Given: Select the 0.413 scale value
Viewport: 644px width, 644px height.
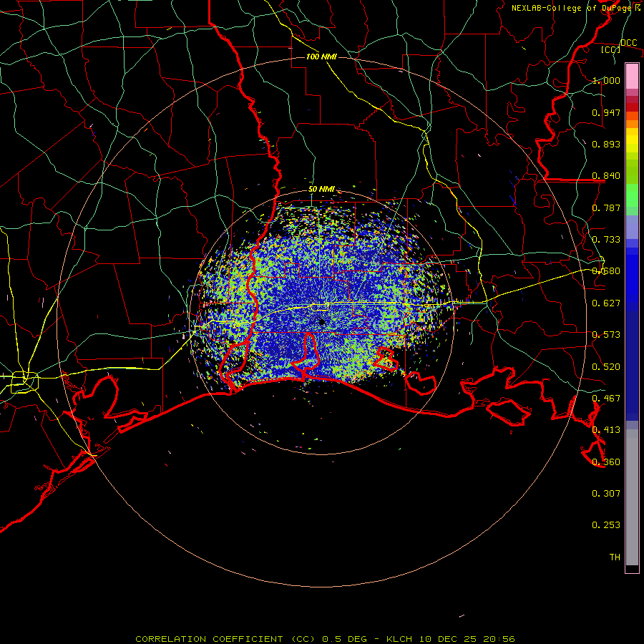Looking at the screenshot, I should (x=606, y=430).
